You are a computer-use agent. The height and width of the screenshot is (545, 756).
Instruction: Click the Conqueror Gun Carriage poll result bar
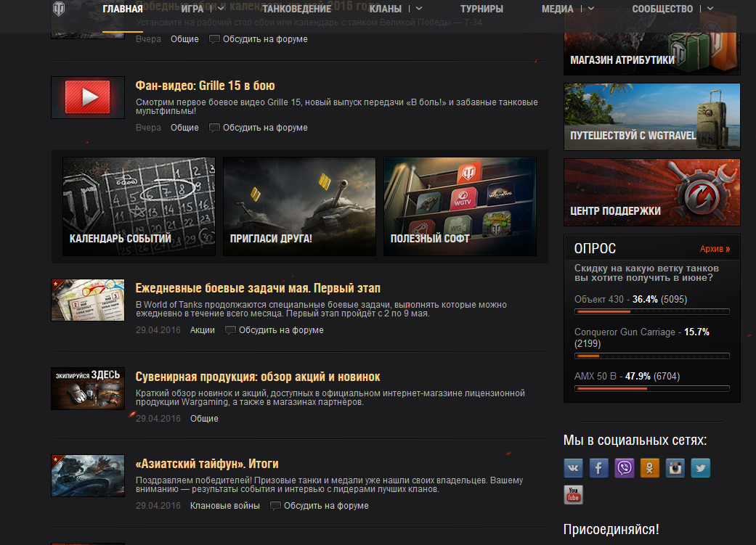652,356
